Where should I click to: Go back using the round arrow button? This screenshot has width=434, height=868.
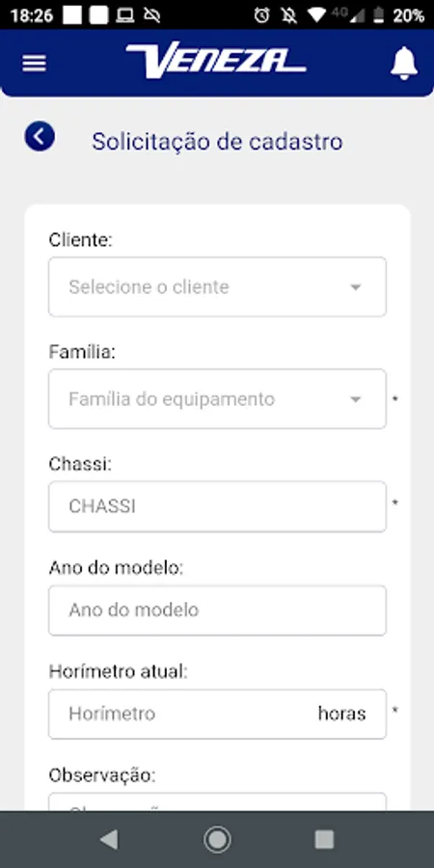(x=40, y=136)
